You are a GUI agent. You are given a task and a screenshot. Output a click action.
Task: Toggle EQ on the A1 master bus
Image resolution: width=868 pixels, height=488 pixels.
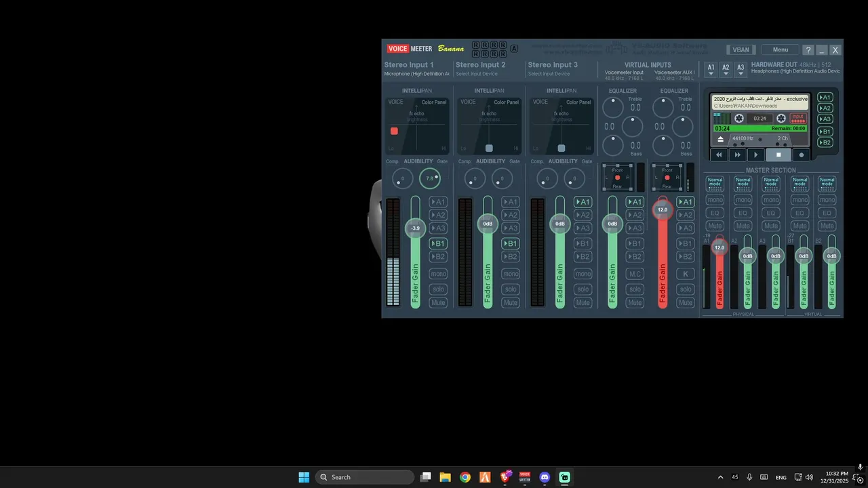[715, 213]
